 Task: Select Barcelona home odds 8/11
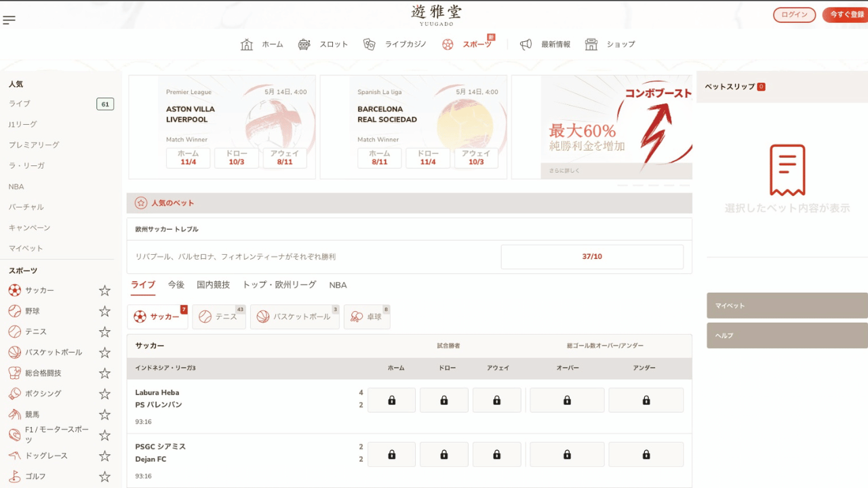pyautogui.click(x=380, y=158)
